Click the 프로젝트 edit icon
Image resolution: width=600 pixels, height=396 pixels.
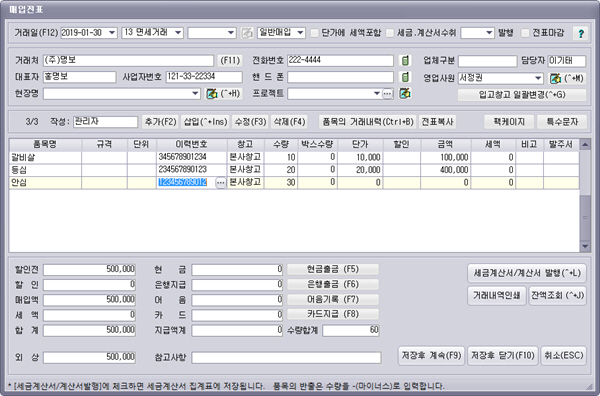[x=405, y=93]
